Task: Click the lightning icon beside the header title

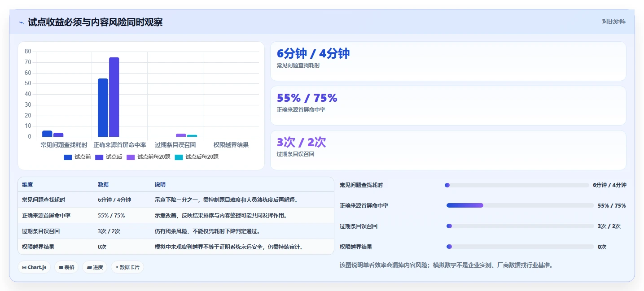Action: point(21,22)
